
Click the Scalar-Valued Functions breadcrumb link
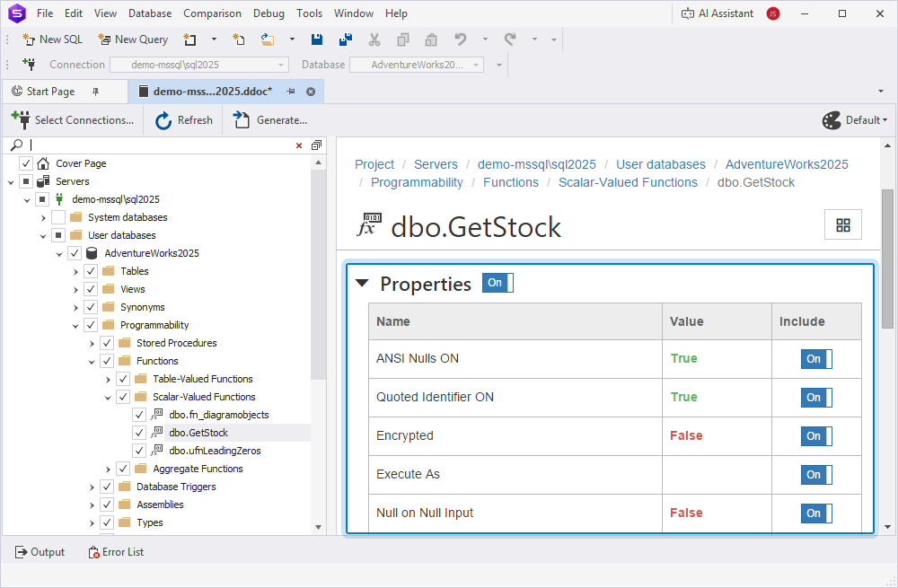tap(628, 182)
